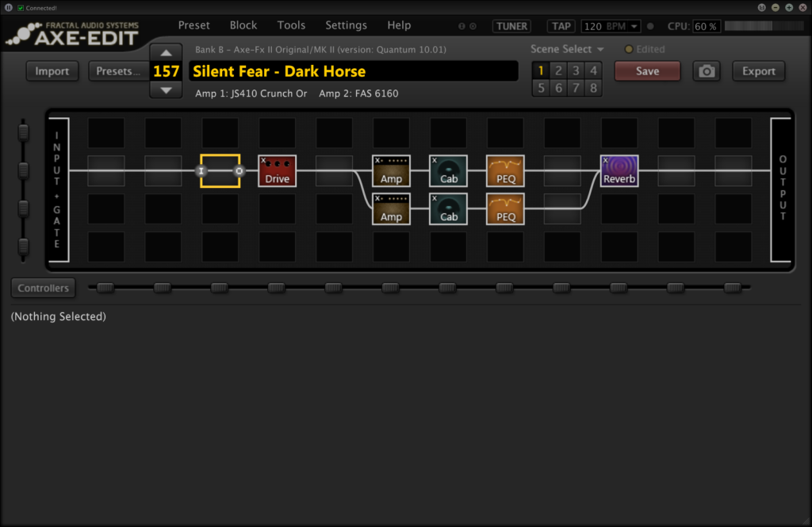Click the column handle under the Reverb block
The image size is (812, 527).
(619, 288)
